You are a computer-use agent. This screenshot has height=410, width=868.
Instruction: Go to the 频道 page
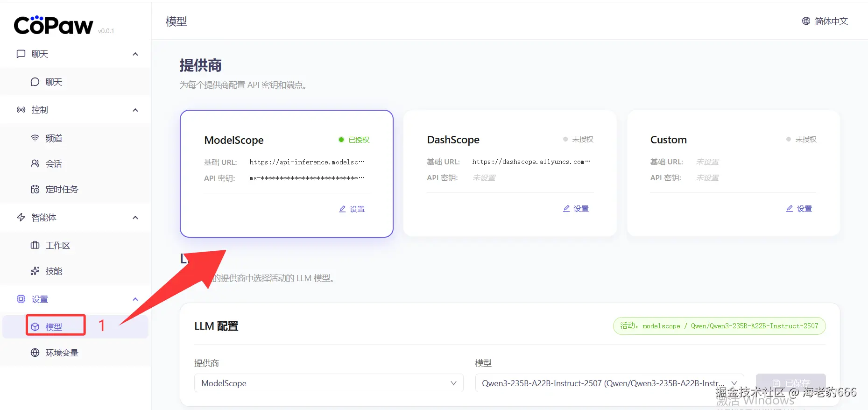76,138
